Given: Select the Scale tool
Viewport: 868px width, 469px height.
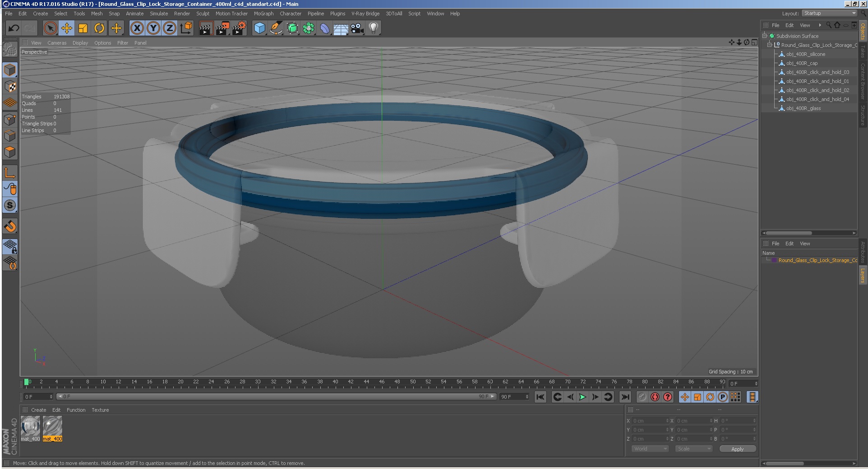Looking at the screenshot, I should tap(83, 28).
